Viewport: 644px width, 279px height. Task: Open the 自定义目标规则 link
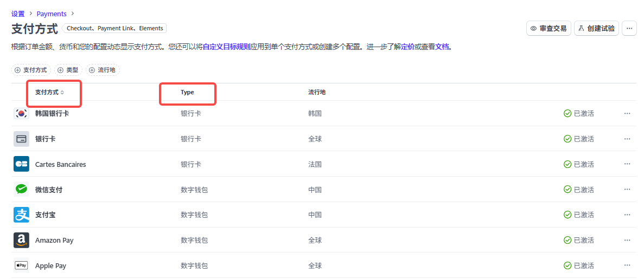[x=226, y=47]
